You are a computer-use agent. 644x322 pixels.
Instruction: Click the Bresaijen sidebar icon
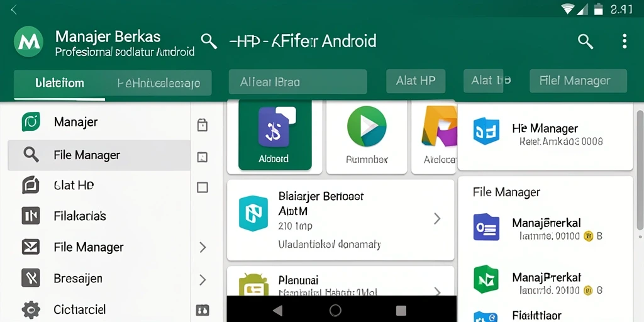point(31,278)
